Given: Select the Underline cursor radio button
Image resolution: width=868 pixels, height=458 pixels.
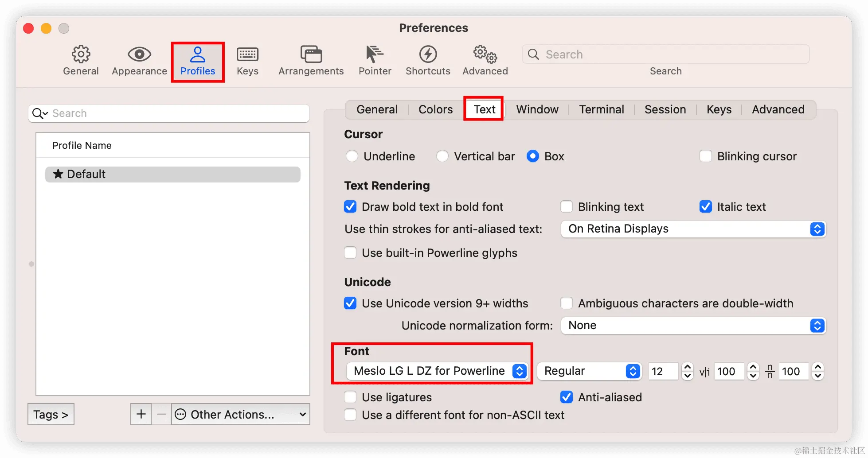Looking at the screenshot, I should click(x=352, y=156).
